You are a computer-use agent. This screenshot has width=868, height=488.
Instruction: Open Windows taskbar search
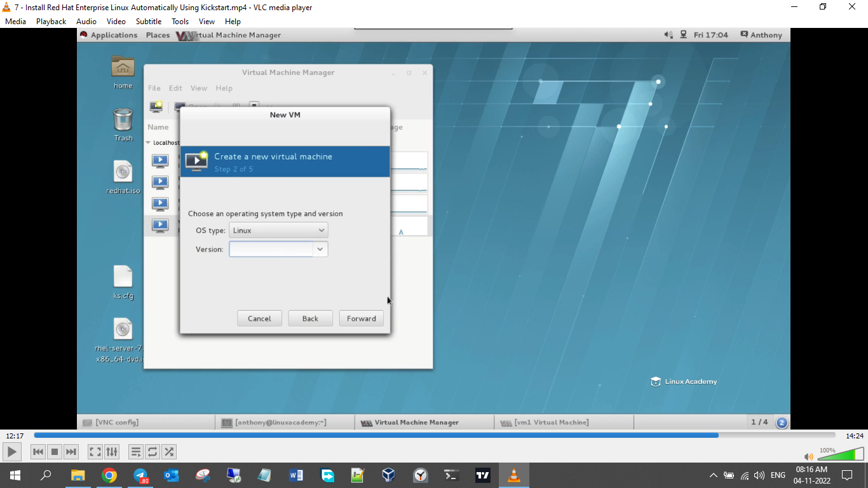[x=46, y=475]
